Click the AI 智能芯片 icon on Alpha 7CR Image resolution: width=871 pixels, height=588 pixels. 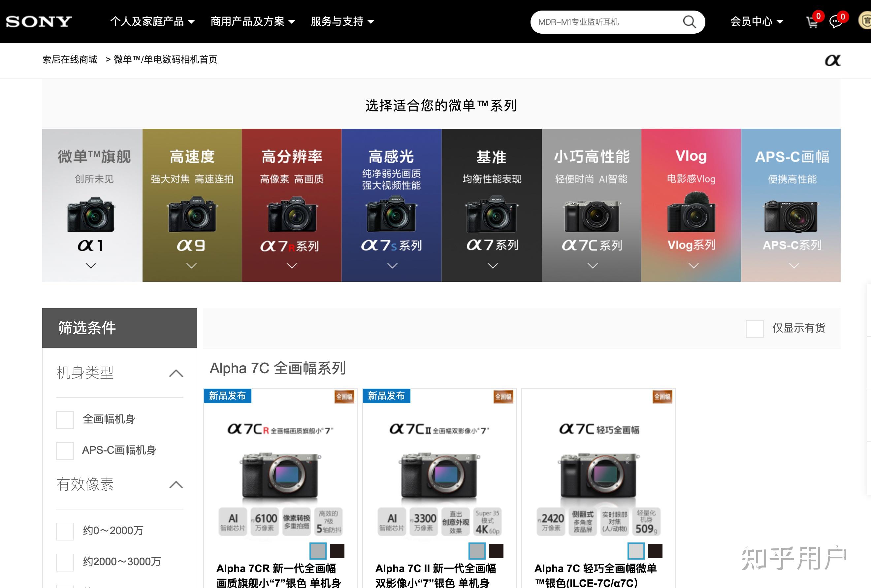click(x=233, y=522)
